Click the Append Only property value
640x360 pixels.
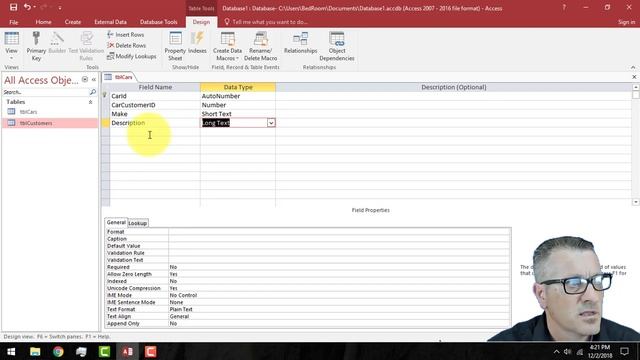coord(339,323)
